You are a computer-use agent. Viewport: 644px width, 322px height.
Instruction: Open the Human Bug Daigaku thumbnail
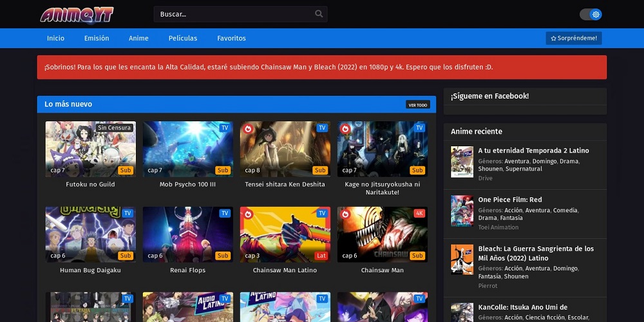90,234
